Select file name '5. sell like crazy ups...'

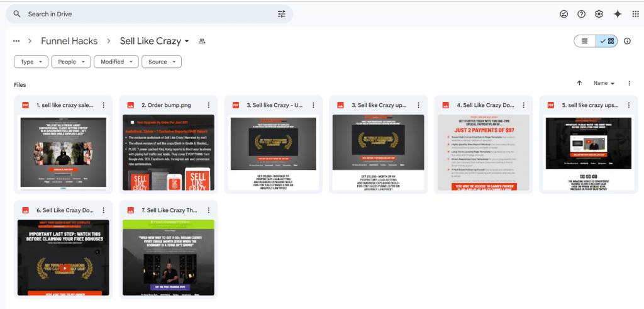tap(591, 105)
